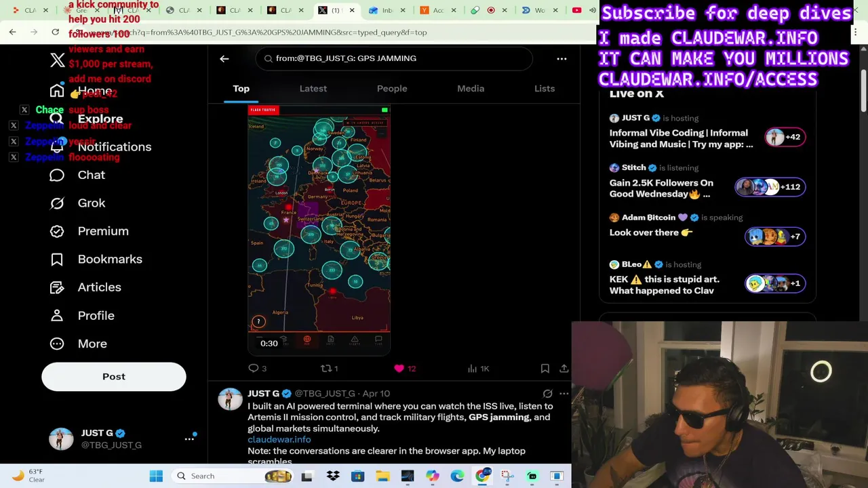Screen dimensions: 868x488
Task: Join Adam Bitcoin's Look over there space
Action: (x=707, y=230)
